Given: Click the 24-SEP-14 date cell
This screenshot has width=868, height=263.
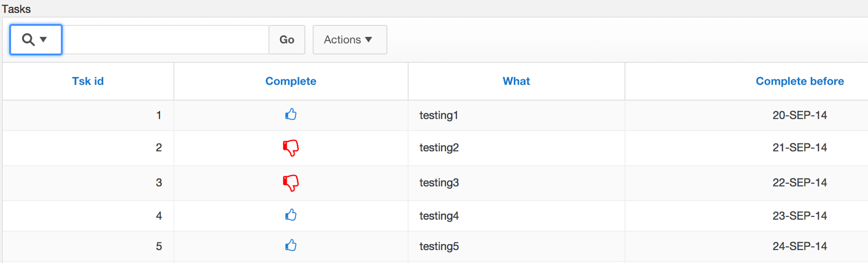Looking at the screenshot, I should (800, 246).
